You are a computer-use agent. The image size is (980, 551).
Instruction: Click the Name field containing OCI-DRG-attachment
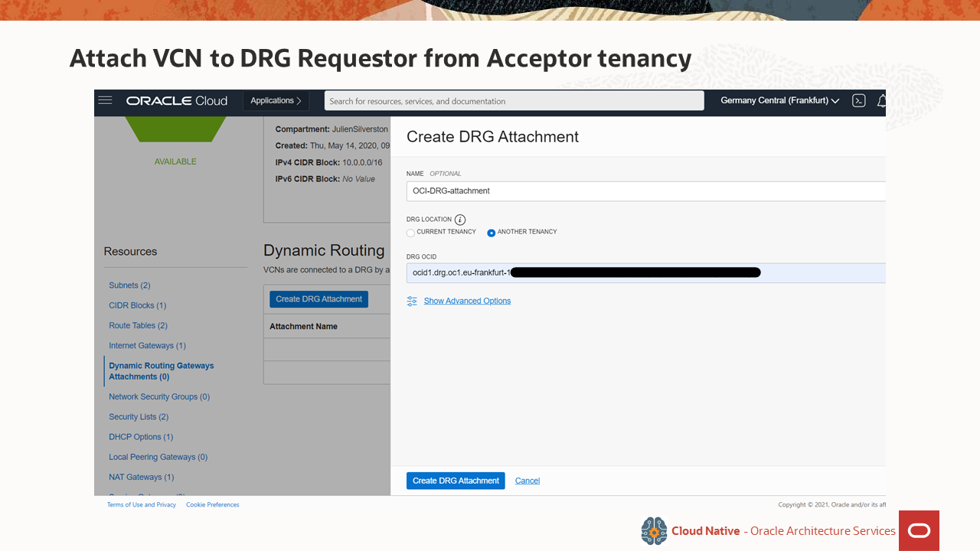pyautogui.click(x=645, y=191)
